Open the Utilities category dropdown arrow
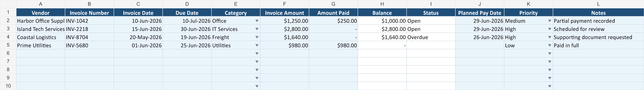Screen dimensions: 644x90 (257, 45)
